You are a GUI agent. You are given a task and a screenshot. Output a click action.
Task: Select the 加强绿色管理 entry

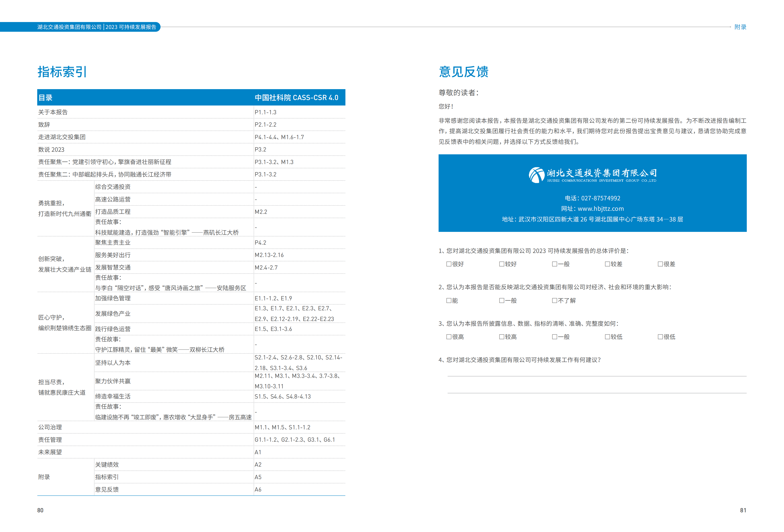113,298
